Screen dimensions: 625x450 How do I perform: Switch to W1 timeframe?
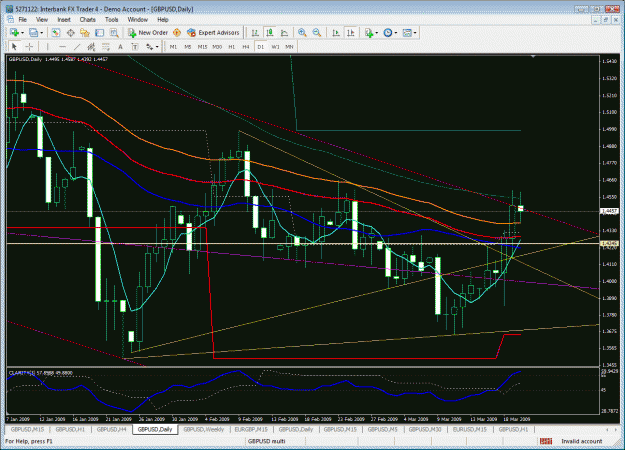275,47
